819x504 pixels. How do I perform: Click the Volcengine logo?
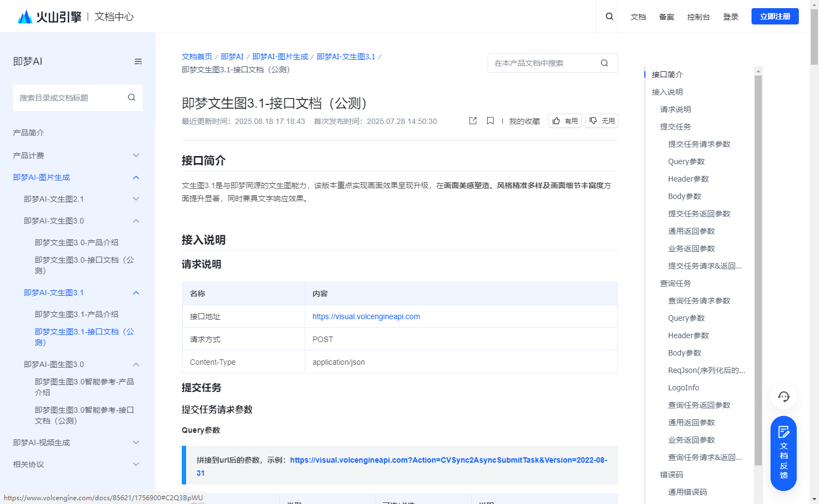coord(49,17)
